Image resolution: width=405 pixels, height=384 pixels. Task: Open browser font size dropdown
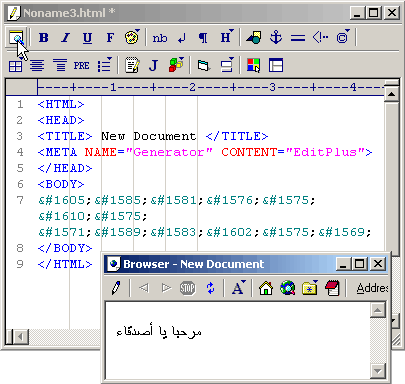pyautogui.click(x=239, y=288)
